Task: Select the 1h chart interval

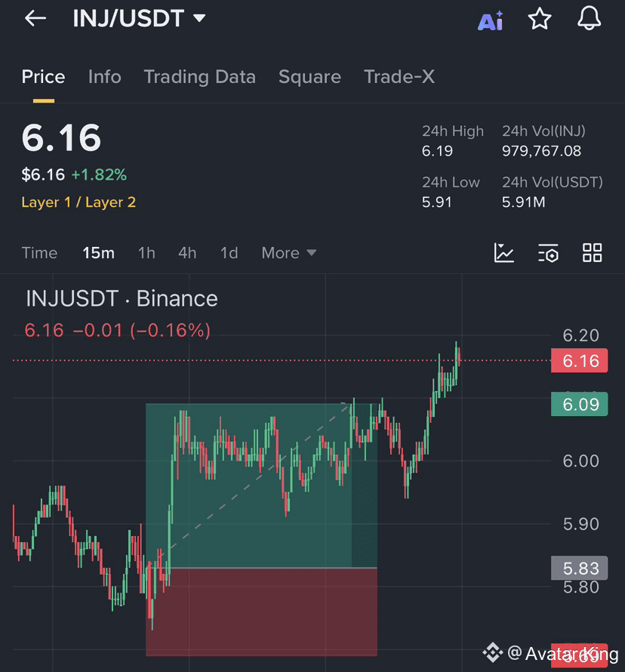Action: click(x=146, y=253)
